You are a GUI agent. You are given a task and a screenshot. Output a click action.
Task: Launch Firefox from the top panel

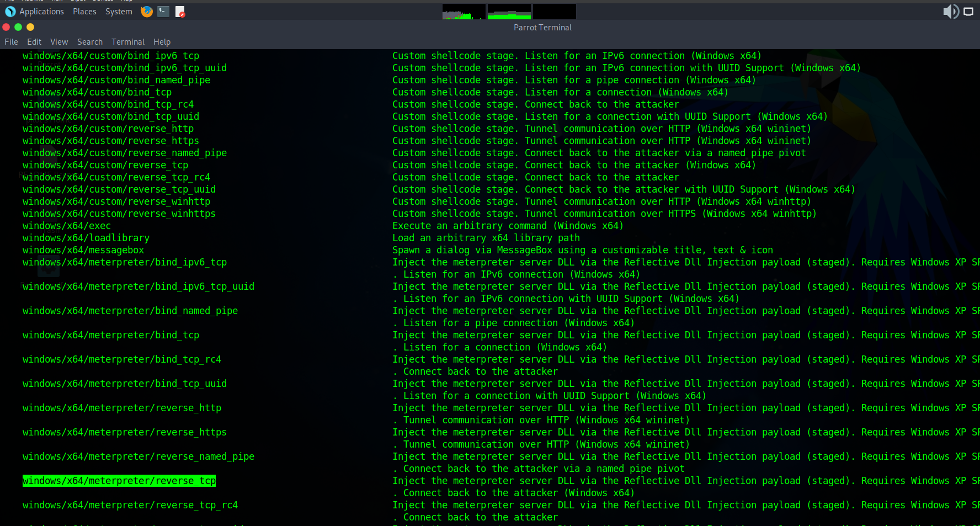pyautogui.click(x=146, y=11)
